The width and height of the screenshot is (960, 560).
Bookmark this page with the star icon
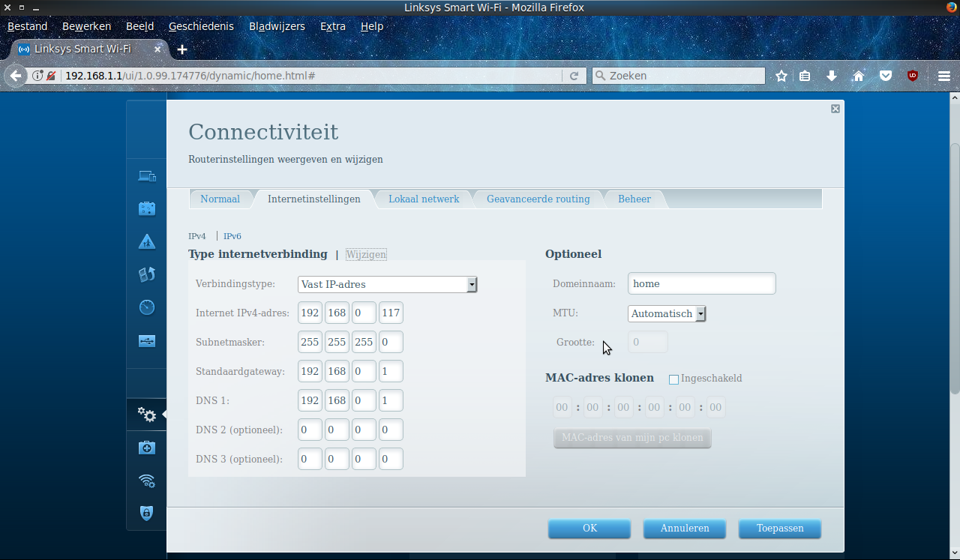781,76
